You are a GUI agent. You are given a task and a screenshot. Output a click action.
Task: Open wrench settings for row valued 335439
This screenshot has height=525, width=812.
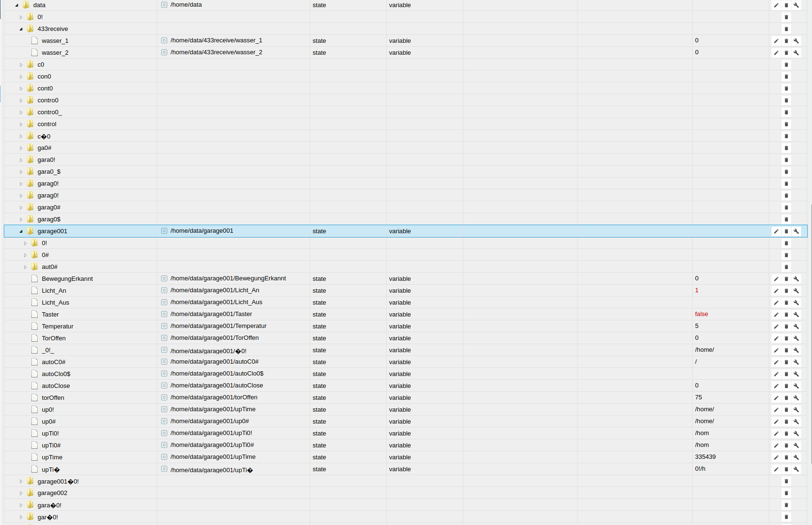(796, 457)
